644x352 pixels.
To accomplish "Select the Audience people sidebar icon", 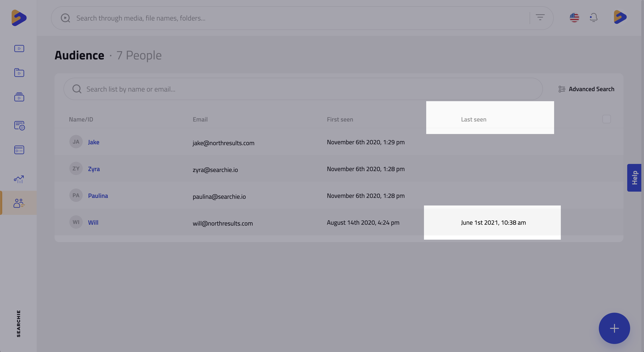I will click(x=19, y=203).
